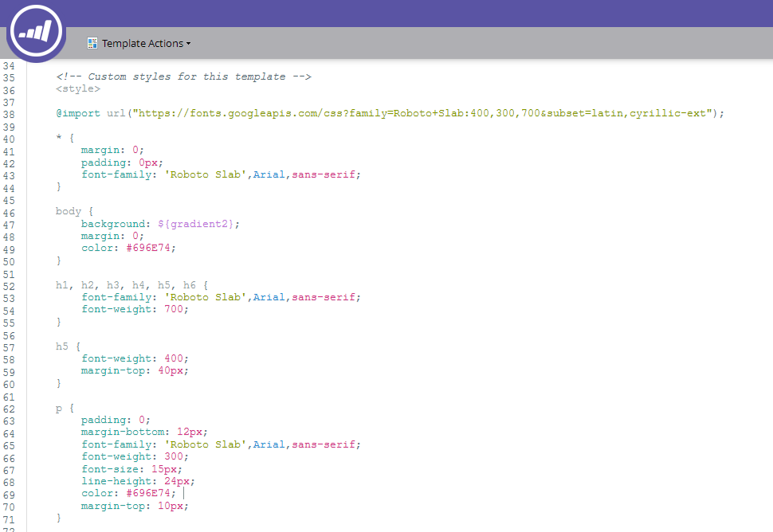This screenshot has height=532, width=773.
Task: Open the Template Actions dropdown arrow
Action: (189, 44)
